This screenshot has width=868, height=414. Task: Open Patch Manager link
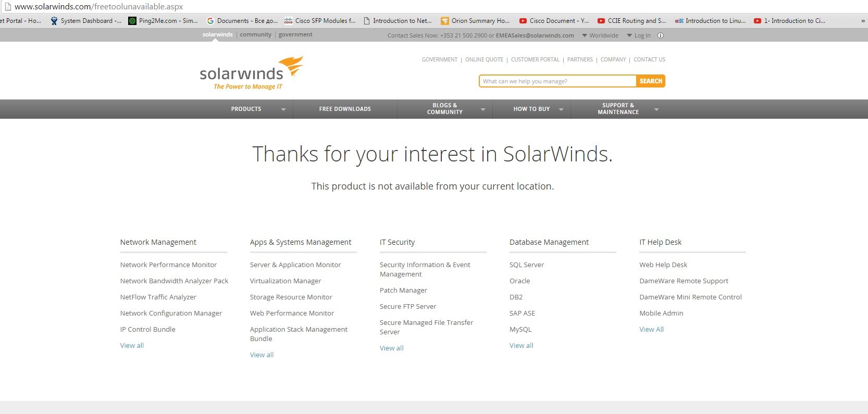tap(403, 290)
